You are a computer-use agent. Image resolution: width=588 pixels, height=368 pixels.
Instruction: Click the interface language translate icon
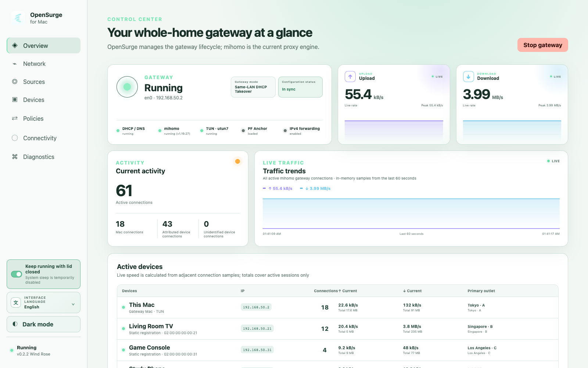coord(16,302)
